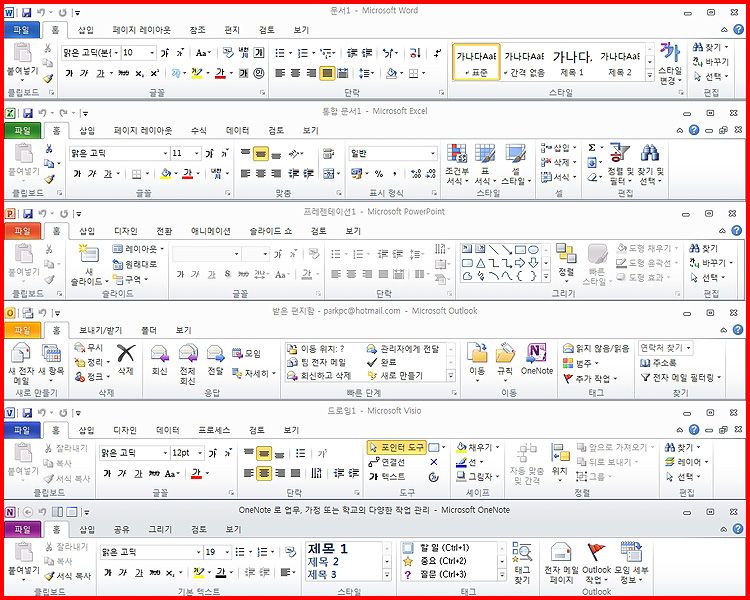Toggle OneNote's To Do tag checkbox
This screenshot has height=600, width=750.
tap(408, 547)
